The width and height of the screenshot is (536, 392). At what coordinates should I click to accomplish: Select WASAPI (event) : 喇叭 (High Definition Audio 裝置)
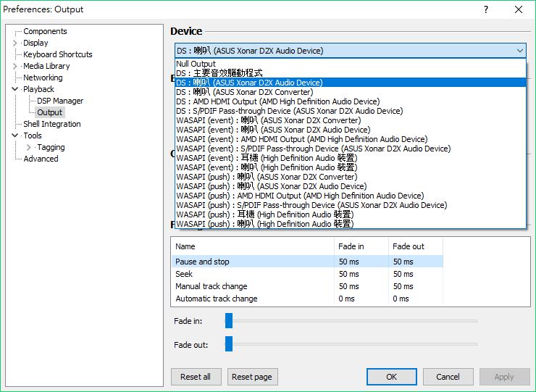[x=351, y=167]
